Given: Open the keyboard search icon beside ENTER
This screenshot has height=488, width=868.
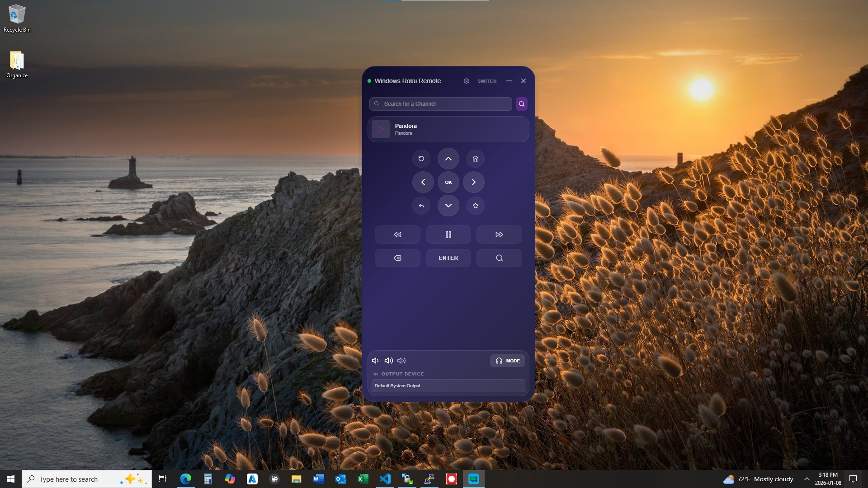Looking at the screenshot, I should (499, 258).
